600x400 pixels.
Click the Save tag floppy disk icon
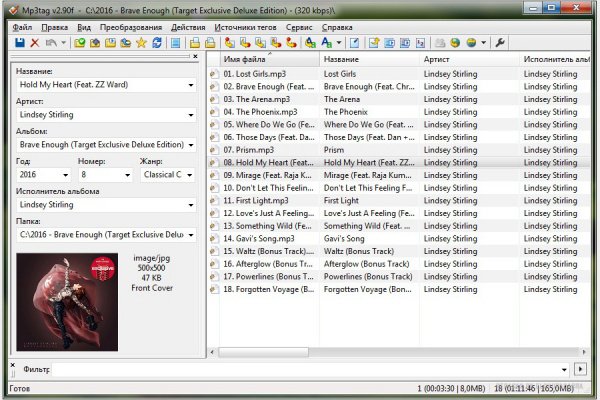pos(20,42)
